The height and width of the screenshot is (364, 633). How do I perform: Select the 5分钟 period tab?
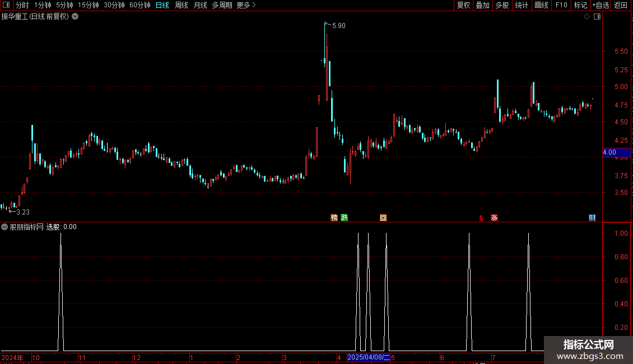click(x=64, y=5)
